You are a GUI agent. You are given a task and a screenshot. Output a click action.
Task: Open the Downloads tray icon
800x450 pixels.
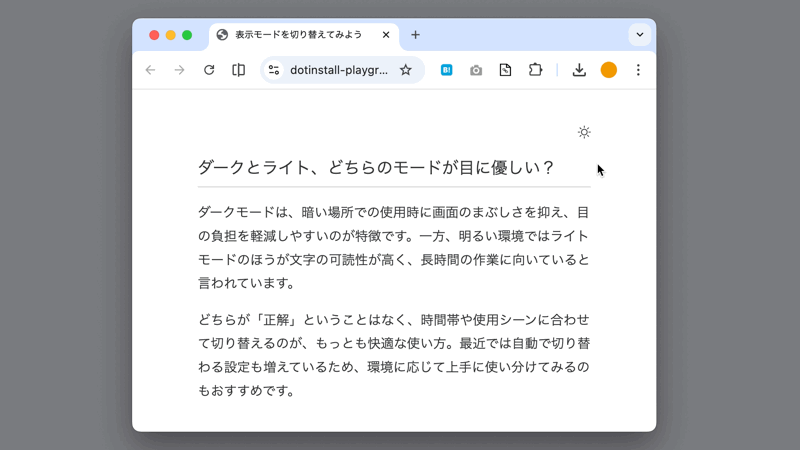pos(579,70)
